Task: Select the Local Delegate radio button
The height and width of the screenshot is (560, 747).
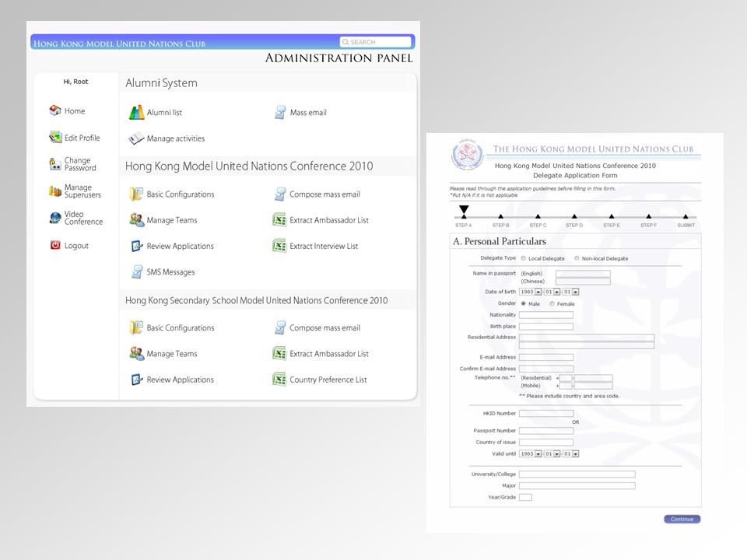Action: pos(524,258)
